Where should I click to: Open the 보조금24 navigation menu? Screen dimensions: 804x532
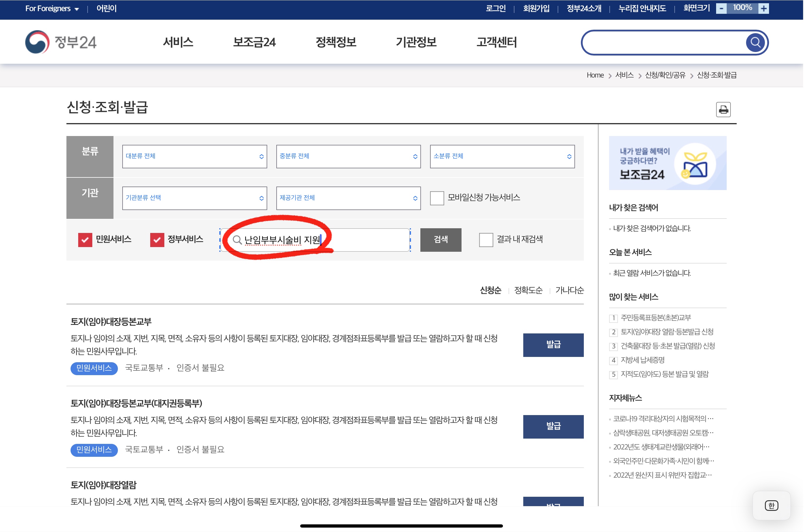pos(254,42)
